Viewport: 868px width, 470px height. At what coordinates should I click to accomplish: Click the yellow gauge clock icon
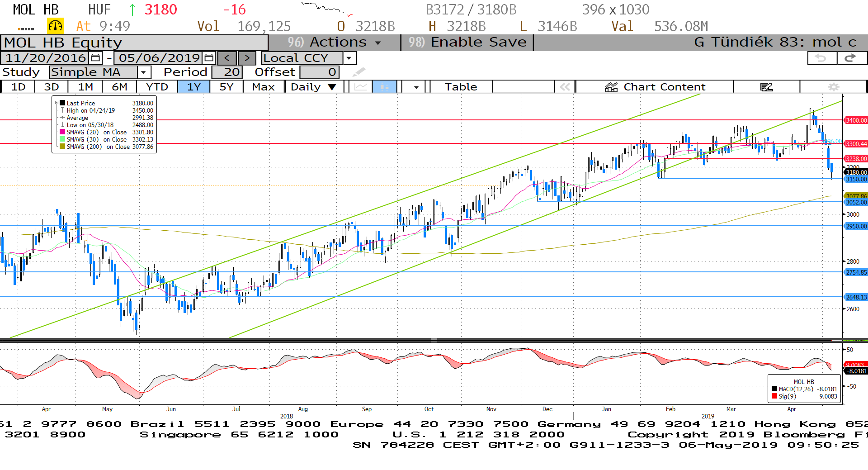(x=56, y=26)
